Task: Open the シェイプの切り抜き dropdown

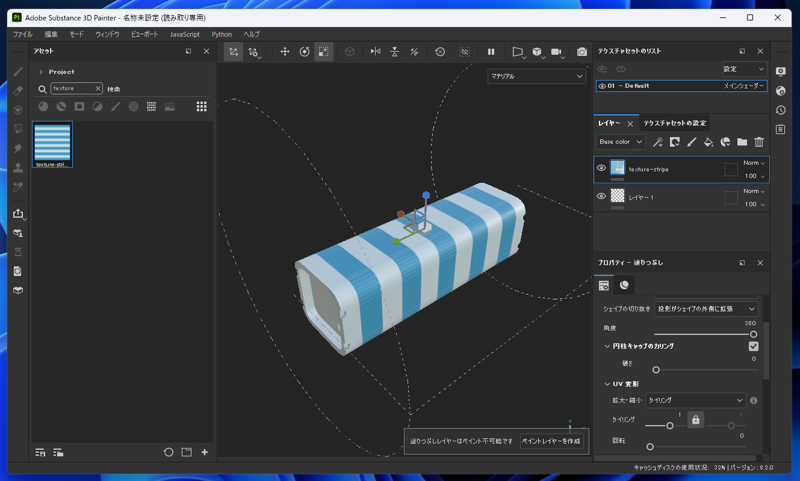Action: (x=706, y=309)
